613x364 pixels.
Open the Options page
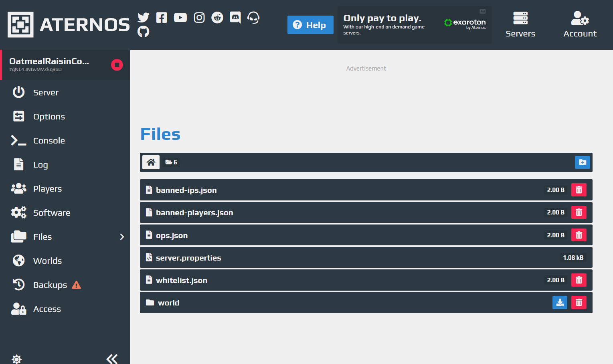[65, 117]
